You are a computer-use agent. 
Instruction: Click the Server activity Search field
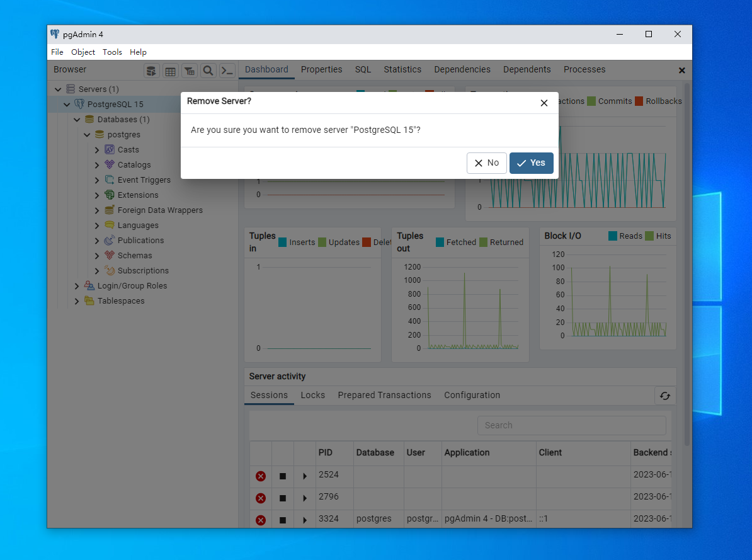tap(571, 425)
